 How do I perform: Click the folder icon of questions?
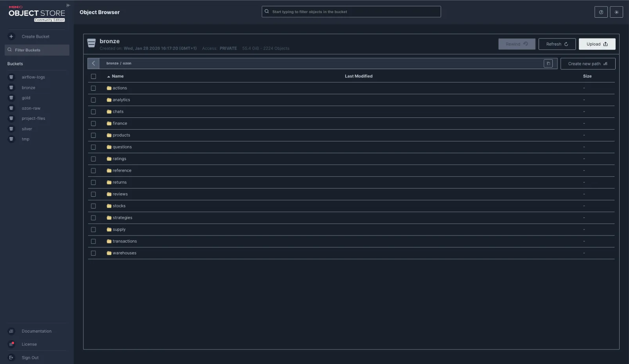(x=109, y=147)
